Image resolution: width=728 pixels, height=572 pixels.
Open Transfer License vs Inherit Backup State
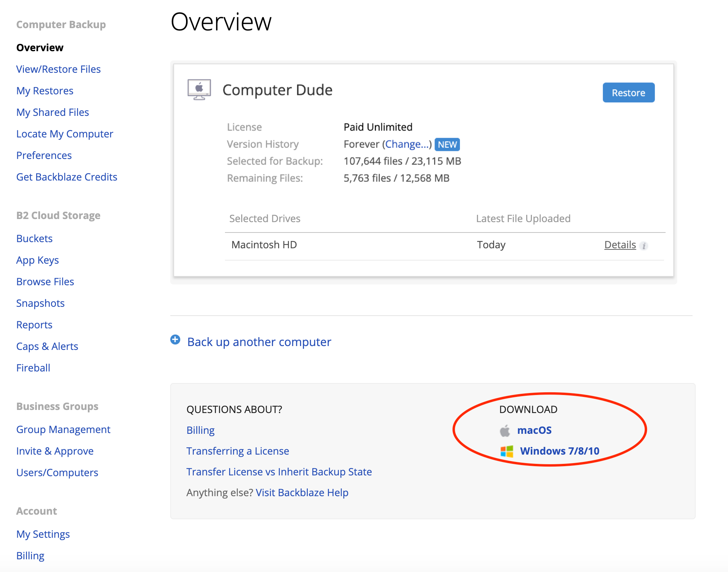coord(279,472)
